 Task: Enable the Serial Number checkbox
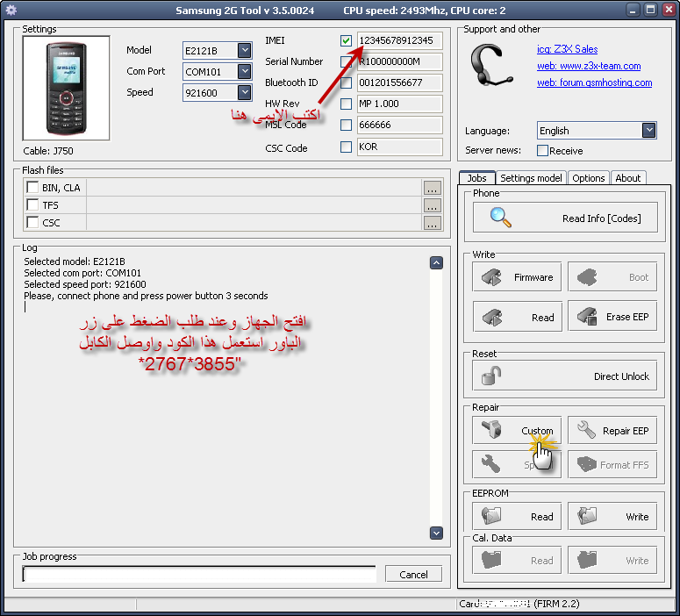[346, 61]
